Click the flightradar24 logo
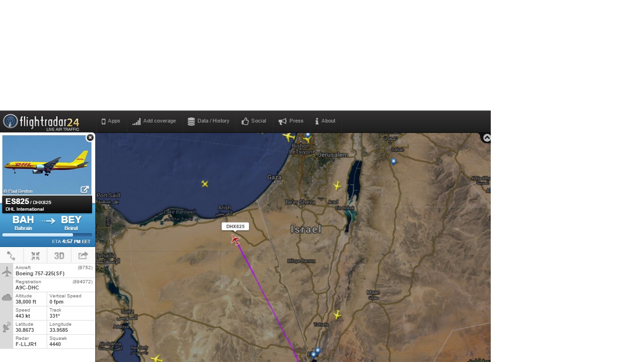Screen dimensions: 644x362 (x=41, y=122)
